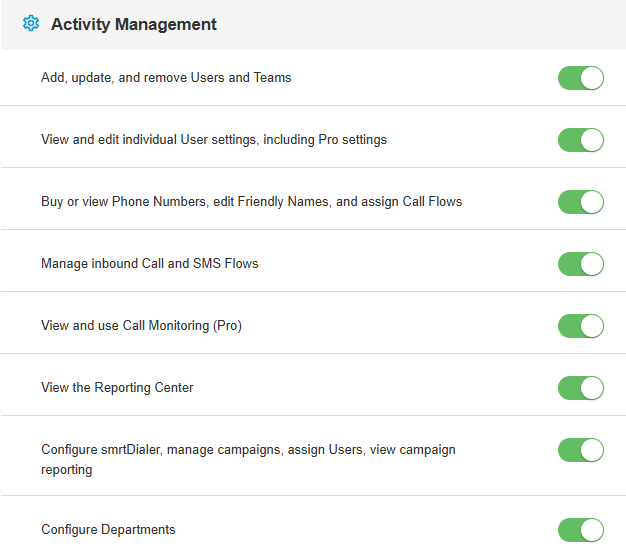Disable the Configure smrtDialer permission toggle
The width and height of the screenshot is (626, 558).
tap(581, 450)
